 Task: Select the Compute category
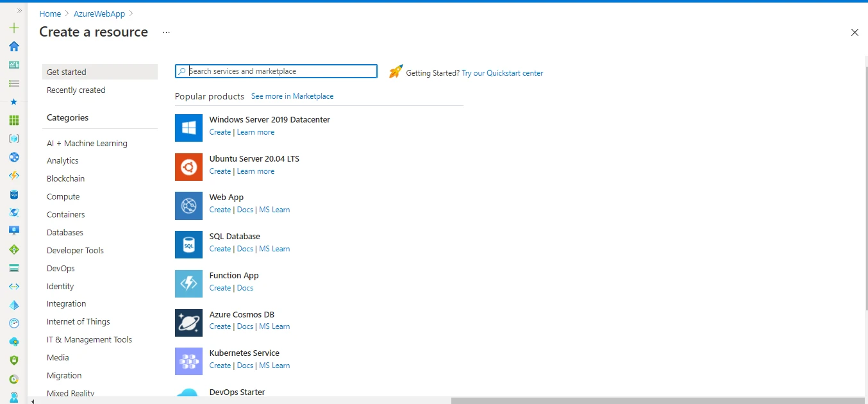(63, 196)
